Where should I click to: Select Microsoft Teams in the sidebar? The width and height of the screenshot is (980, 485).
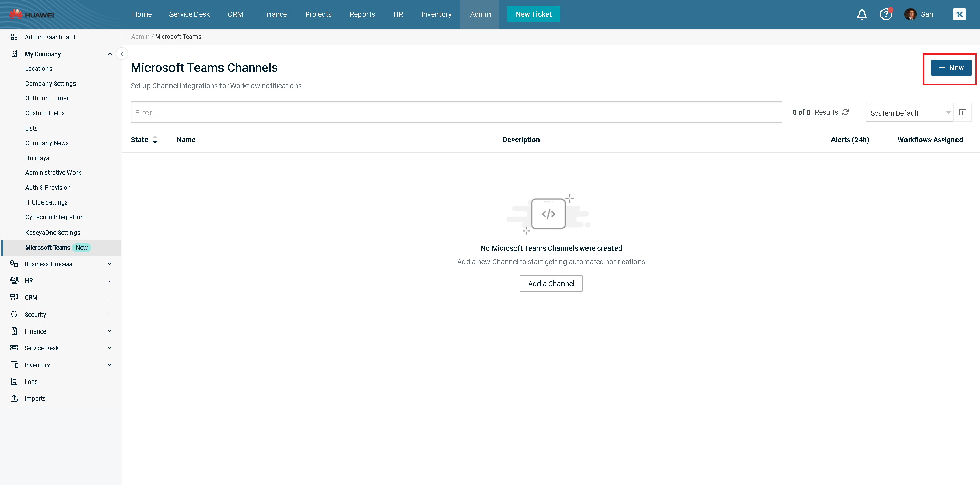(x=61, y=248)
